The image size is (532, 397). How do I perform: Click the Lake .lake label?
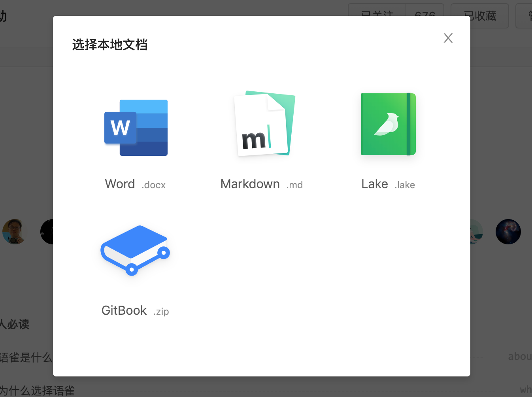388,184
